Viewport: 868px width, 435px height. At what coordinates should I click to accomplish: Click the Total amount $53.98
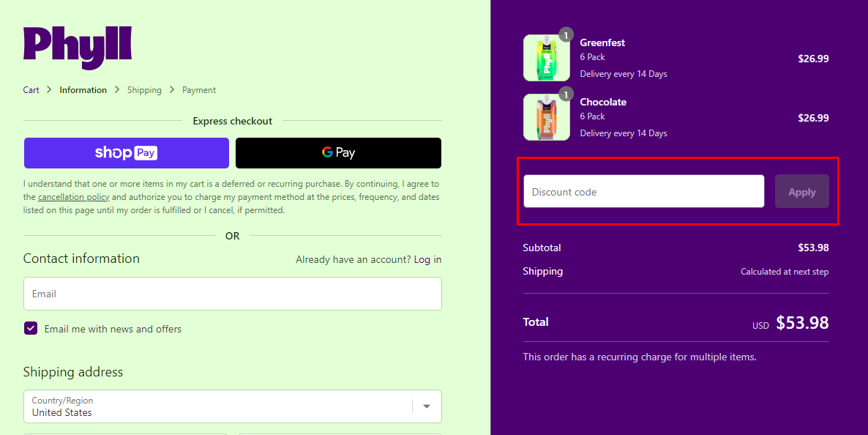pyautogui.click(x=802, y=322)
